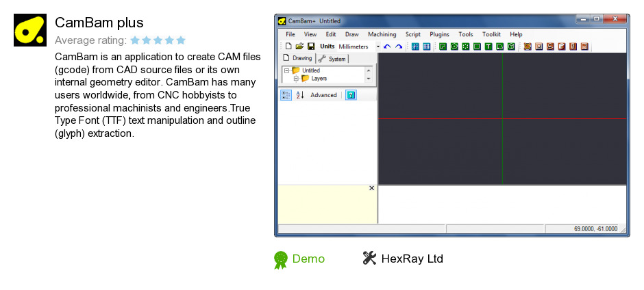Toggle Alphabetical sort in property grid
Screen dimensions: 644x290
300,95
